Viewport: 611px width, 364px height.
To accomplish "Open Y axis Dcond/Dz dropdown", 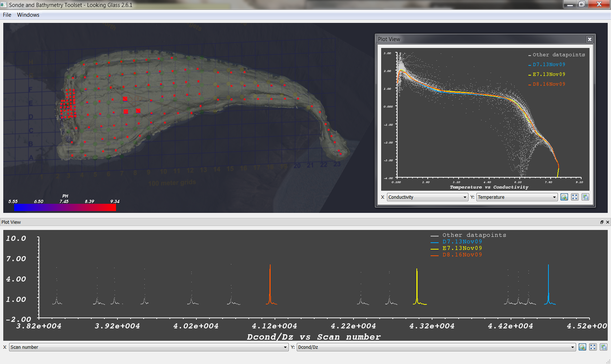I will 436,347.
